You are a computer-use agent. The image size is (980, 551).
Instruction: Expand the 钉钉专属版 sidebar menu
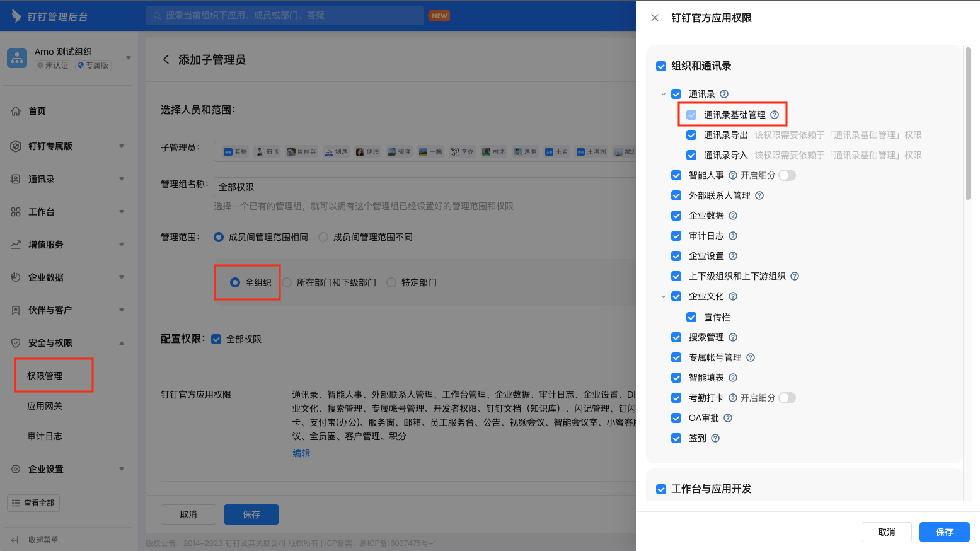[x=122, y=146]
